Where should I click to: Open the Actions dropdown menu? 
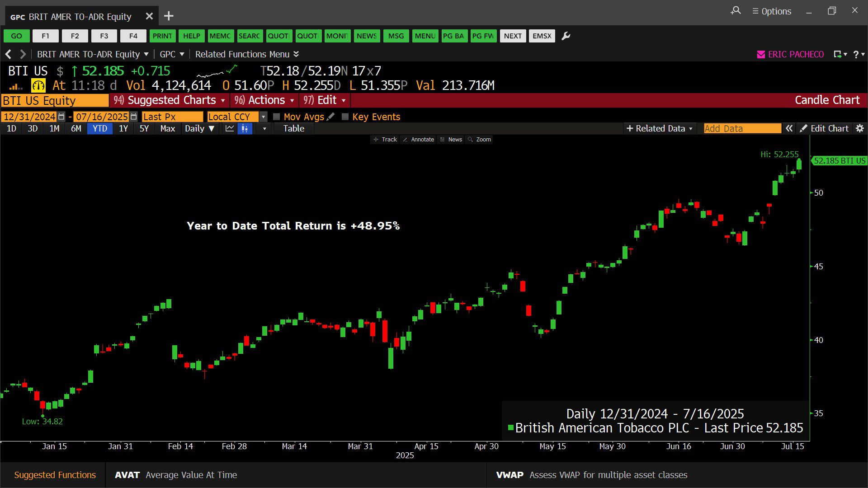(x=264, y=100)
